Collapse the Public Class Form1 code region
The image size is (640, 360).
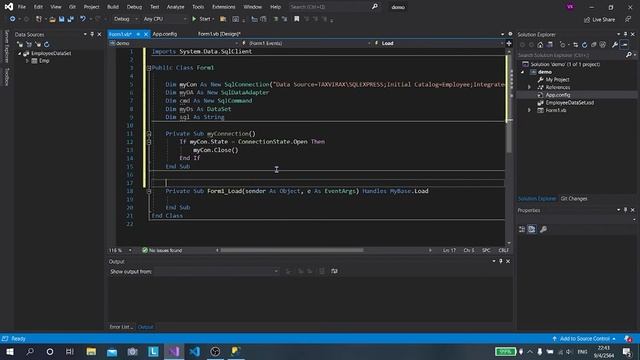click(149, 68)
